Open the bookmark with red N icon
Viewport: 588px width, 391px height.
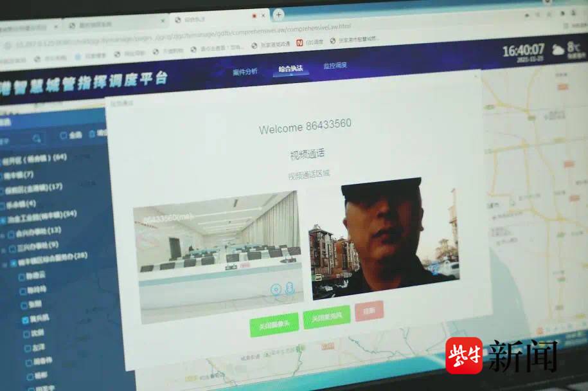(x=310, y=42)
